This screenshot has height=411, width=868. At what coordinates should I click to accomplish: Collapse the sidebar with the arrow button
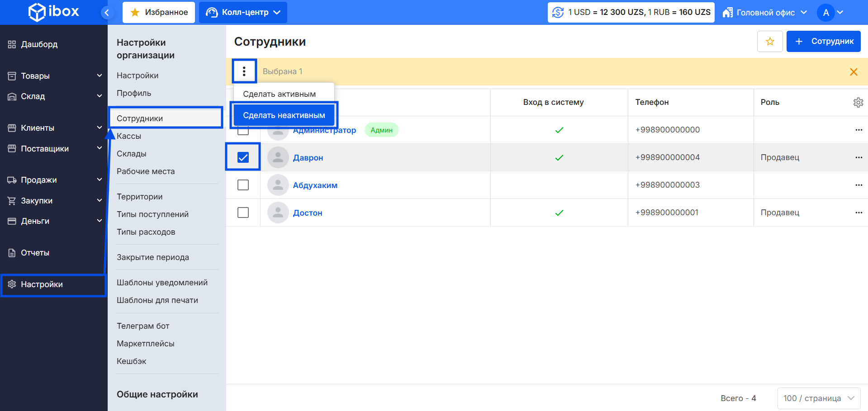(107, 13)
